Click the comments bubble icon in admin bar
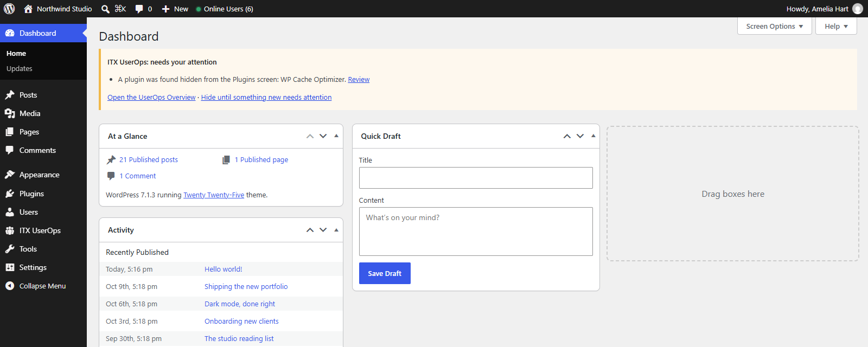868x347 pixels. click(x=139, y=9)
